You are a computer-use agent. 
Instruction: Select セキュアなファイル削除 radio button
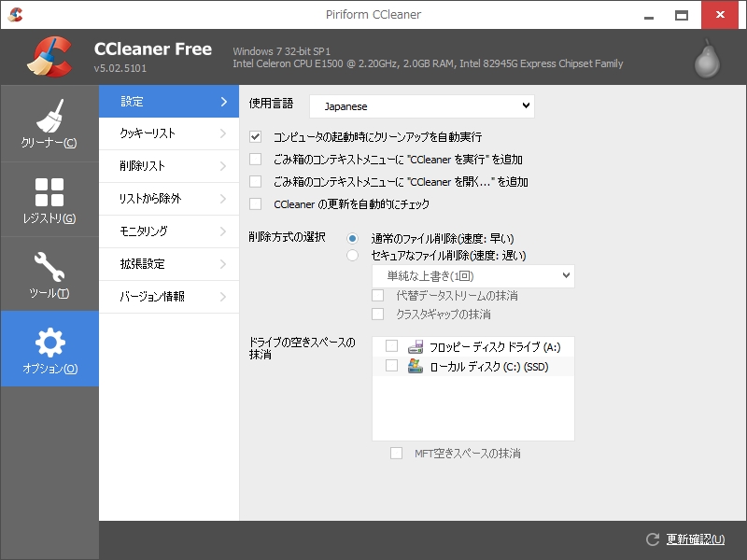[352, 255]
